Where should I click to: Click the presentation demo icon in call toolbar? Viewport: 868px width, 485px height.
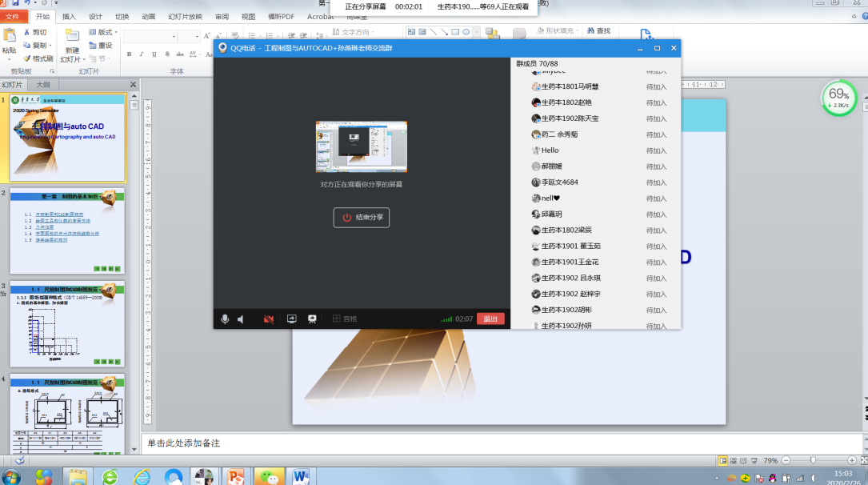tap(312, 319)
